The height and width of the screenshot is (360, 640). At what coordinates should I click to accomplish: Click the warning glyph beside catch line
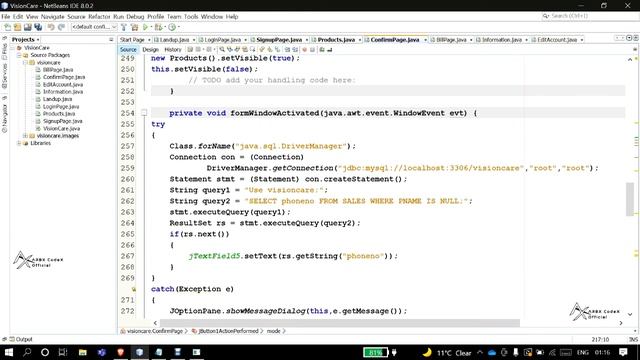[x=133, y=289]
